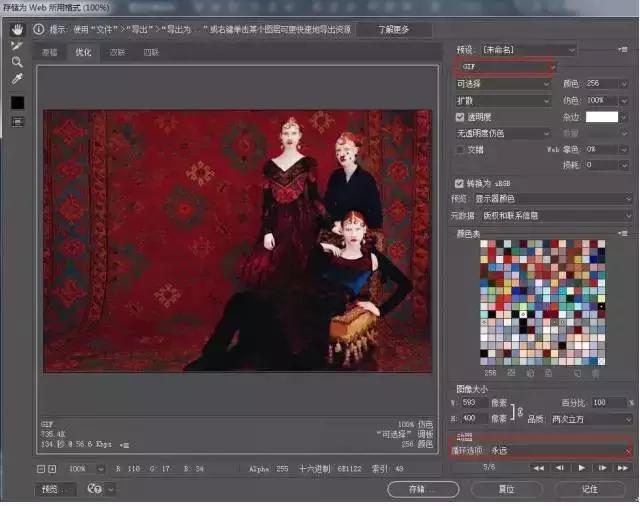
Task: Open the browser selection dropdown arrow
Action: (111, 489)
